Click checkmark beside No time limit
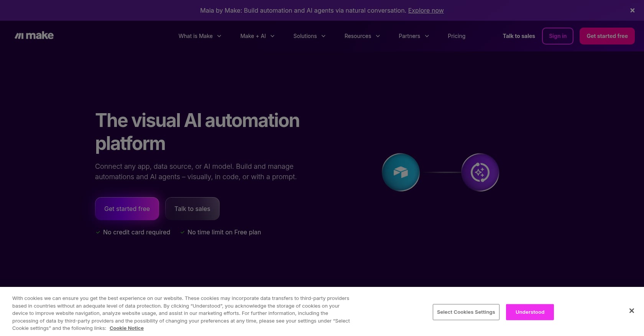This screenshot has height=336, width=644. point(182,232)
